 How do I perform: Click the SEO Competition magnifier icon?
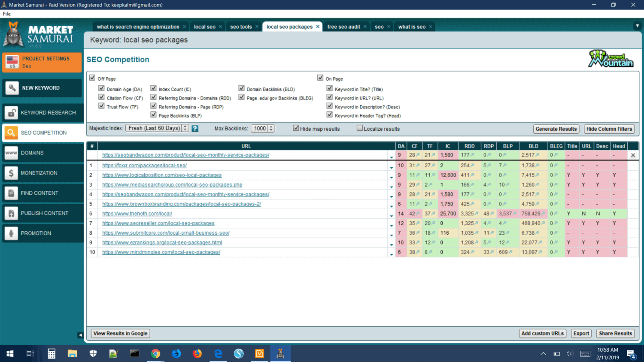click(11, 133)
